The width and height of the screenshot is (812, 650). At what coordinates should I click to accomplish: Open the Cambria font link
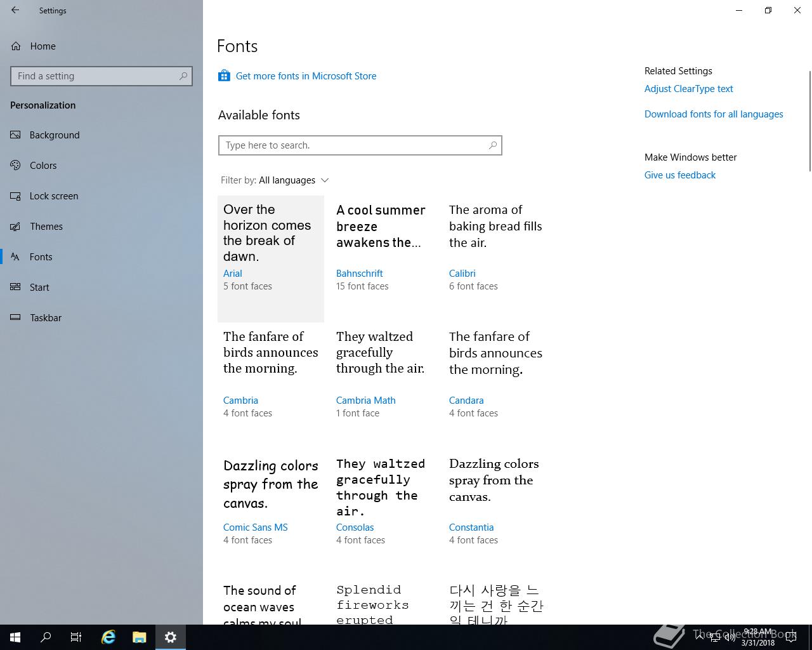[x=240, y=401]
